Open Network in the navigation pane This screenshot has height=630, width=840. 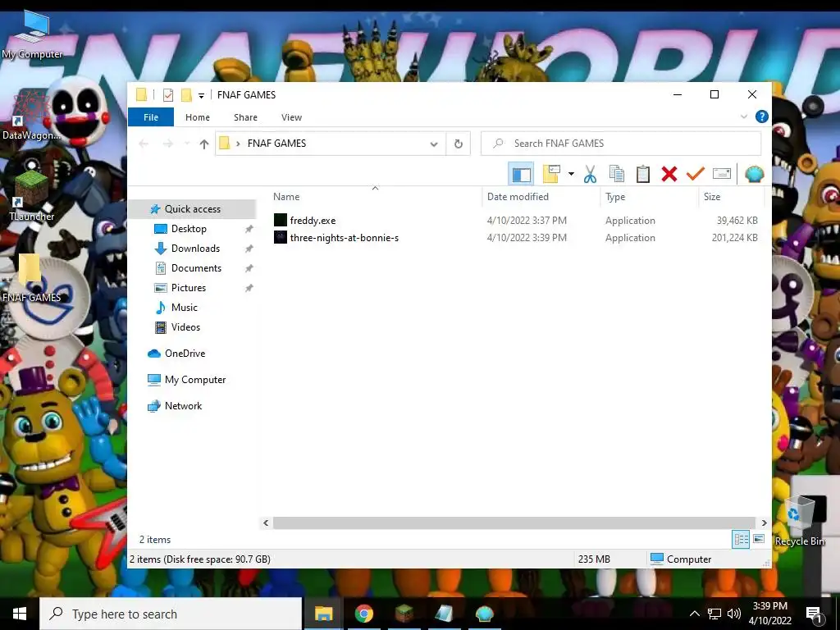click(x=183, y=406)
